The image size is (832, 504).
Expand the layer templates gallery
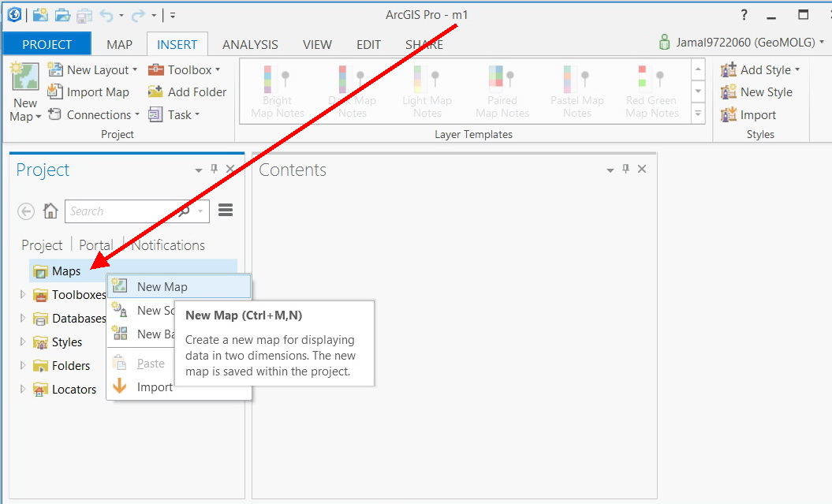(698, 114)
